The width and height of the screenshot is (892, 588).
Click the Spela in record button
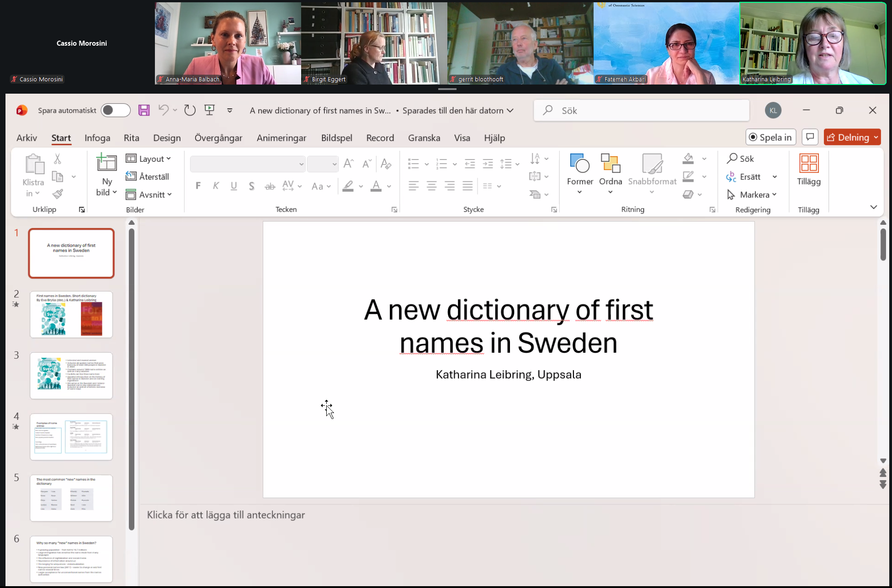pyautogui.click(x=771, y=137)
